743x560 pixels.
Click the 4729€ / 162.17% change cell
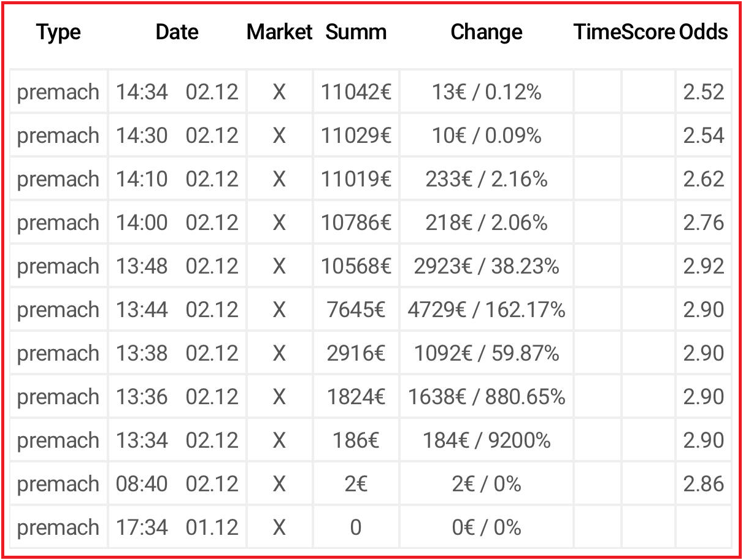click(x=486, y=310)
